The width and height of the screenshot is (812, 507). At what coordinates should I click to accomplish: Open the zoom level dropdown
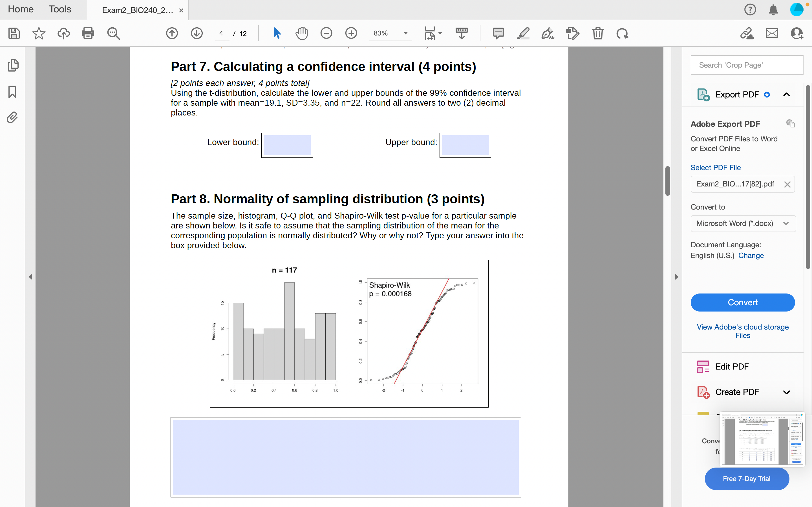click(405, 33)
